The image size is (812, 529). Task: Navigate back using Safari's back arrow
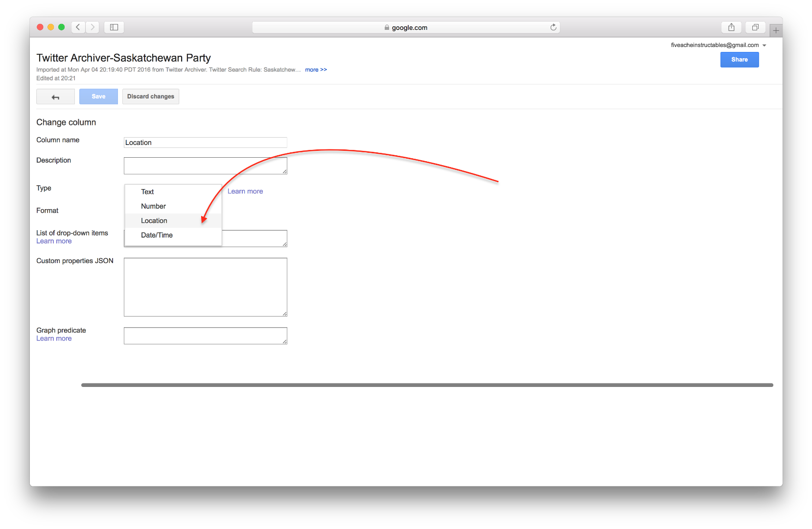click(78, 27)
